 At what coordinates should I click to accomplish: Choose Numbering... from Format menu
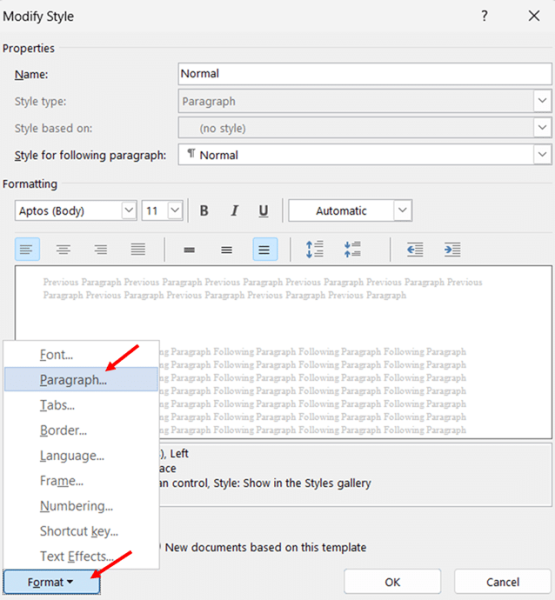pyautogui.click(x=81, y=506)
